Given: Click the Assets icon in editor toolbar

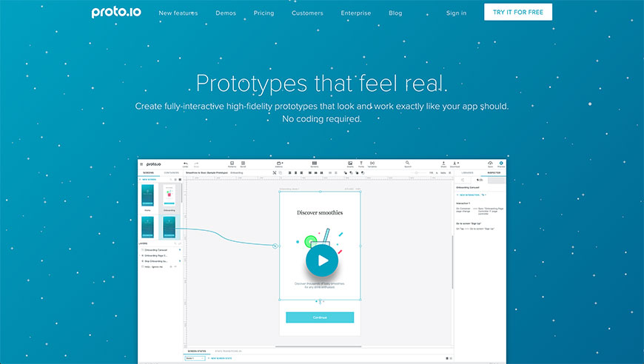Looking at the screenshot, I should click(x=350, y=164).
